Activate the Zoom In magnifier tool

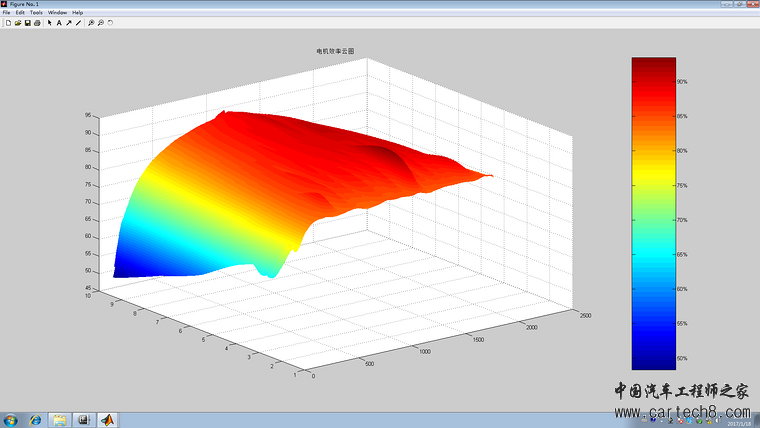click(x=91, y=22)
